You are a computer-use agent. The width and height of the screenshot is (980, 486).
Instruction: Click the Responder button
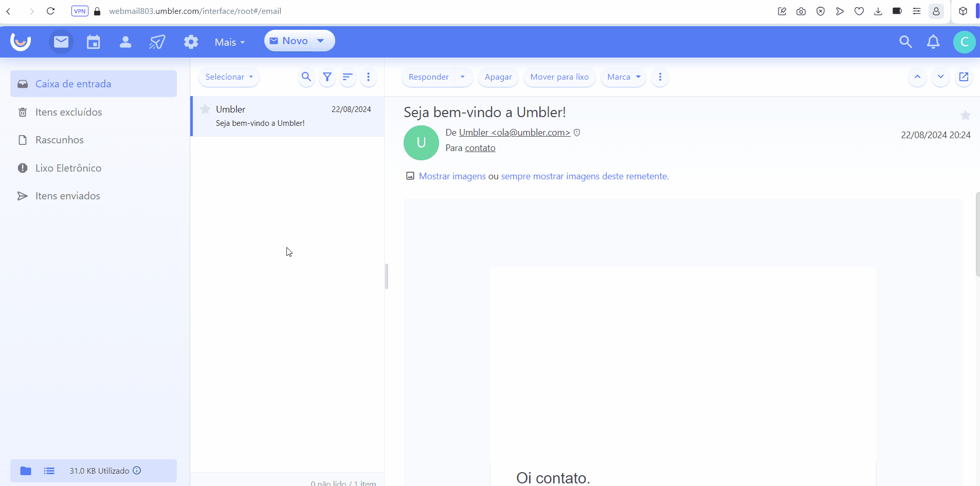(x=428, y=77)
